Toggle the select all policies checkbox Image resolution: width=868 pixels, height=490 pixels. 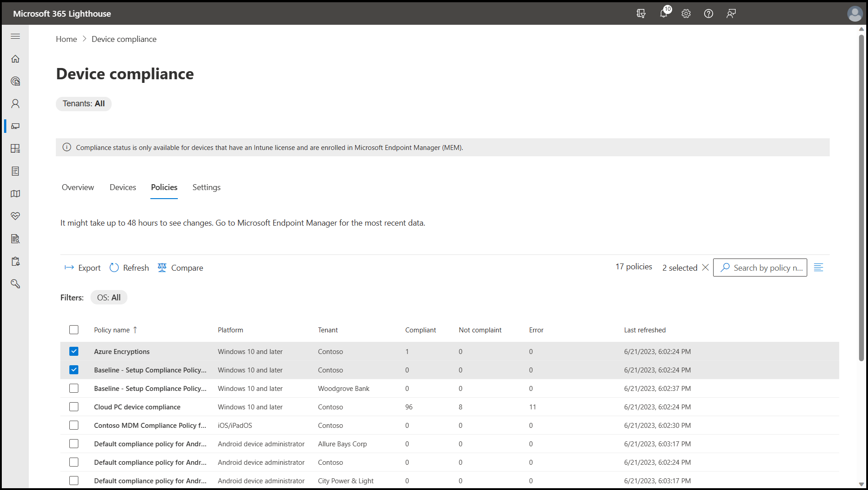[74, 330]
